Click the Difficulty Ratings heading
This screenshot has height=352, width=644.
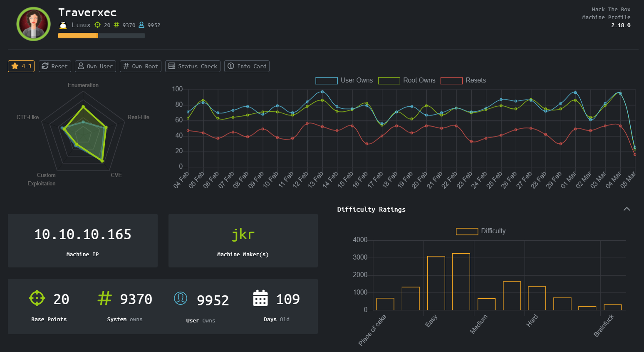coord(371,210)
